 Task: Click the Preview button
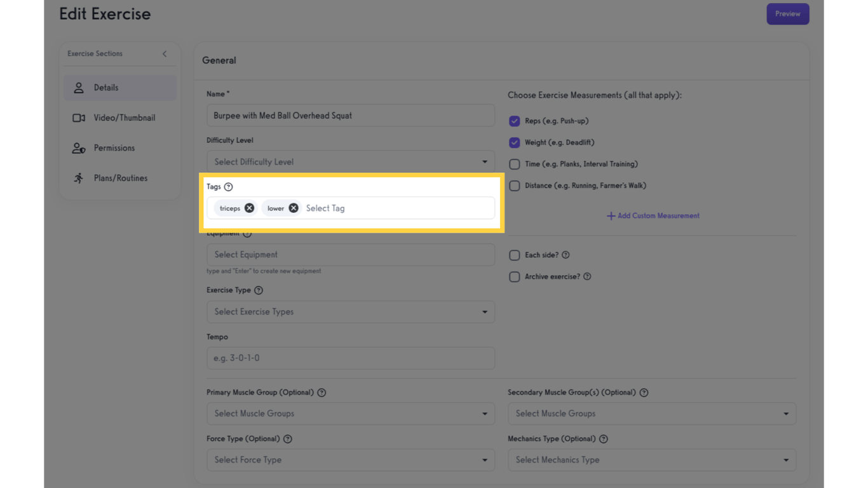pos(788,13)
